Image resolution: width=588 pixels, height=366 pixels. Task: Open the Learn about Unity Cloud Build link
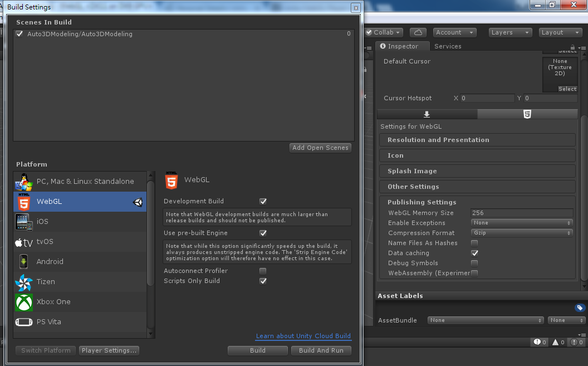pyautogui.click(x=303, y=336)
